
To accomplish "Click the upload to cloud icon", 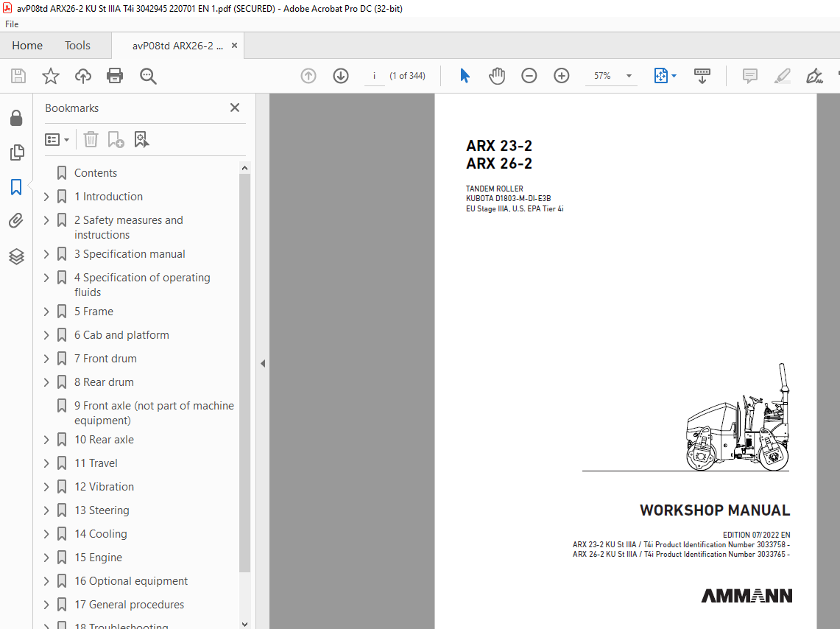I will pos(83,76).
